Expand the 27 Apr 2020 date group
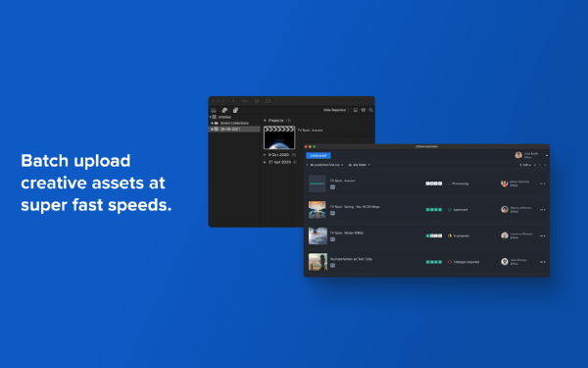Screen dimensions: 588x368 [x=265, y=162]
